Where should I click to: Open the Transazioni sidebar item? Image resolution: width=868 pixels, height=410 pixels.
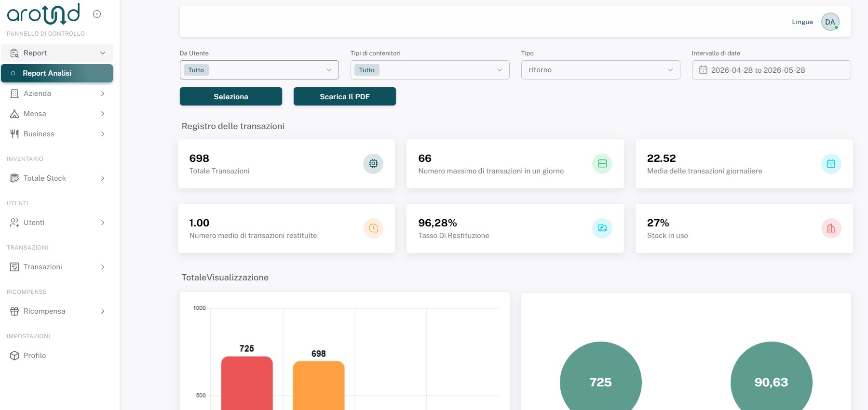(x=57, y=267)
